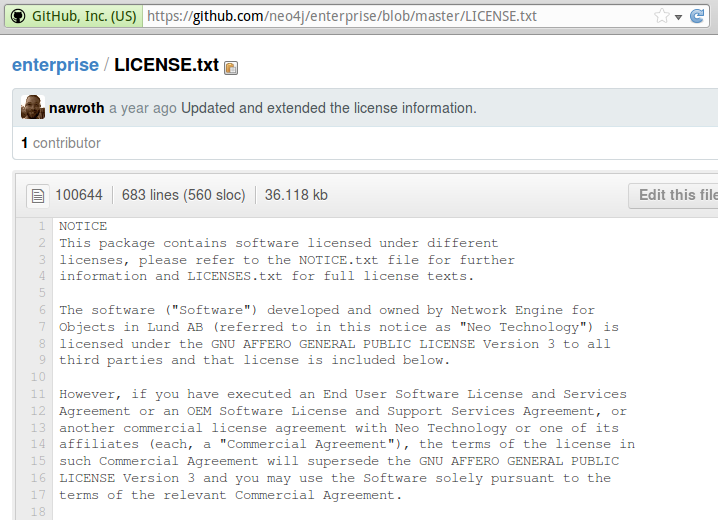Bookmark this page with the star icon
The height and width of the screenshot is (520, 718).
click(x=662, y=16)
